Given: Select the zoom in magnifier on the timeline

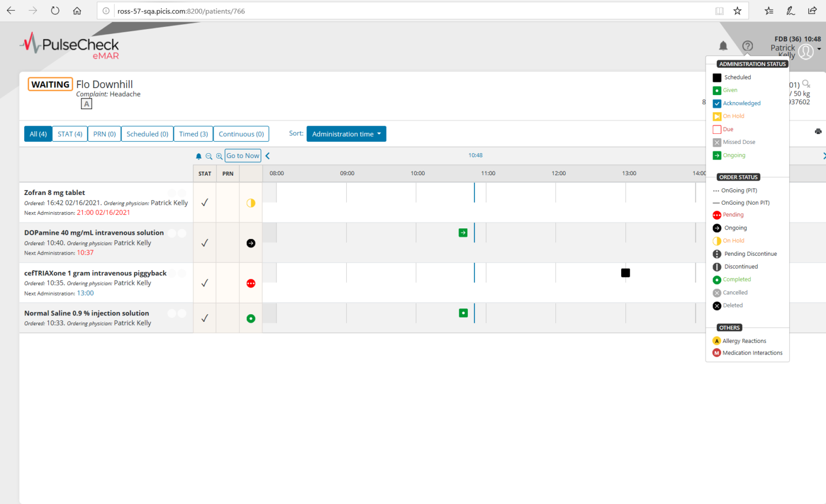Looking at the screenshot, I should [218, 156].
